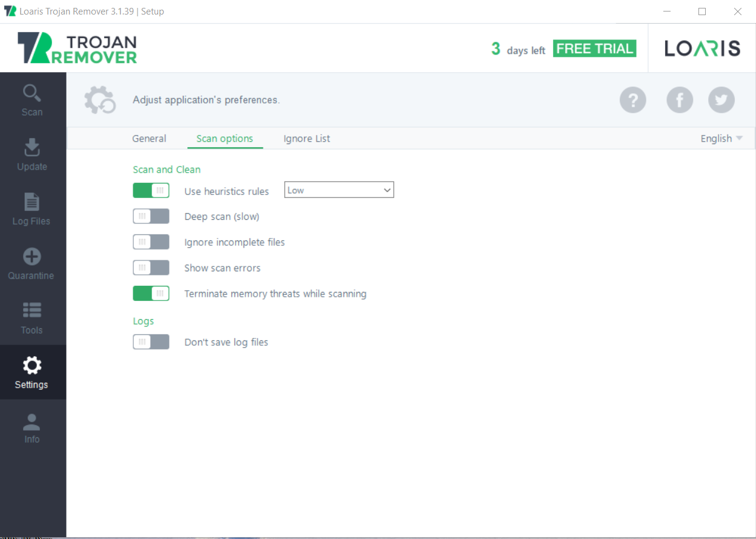Viewport: 756px width, 539px height.
Task: Open the English language dropdown
Action: [x=721, y=139]
